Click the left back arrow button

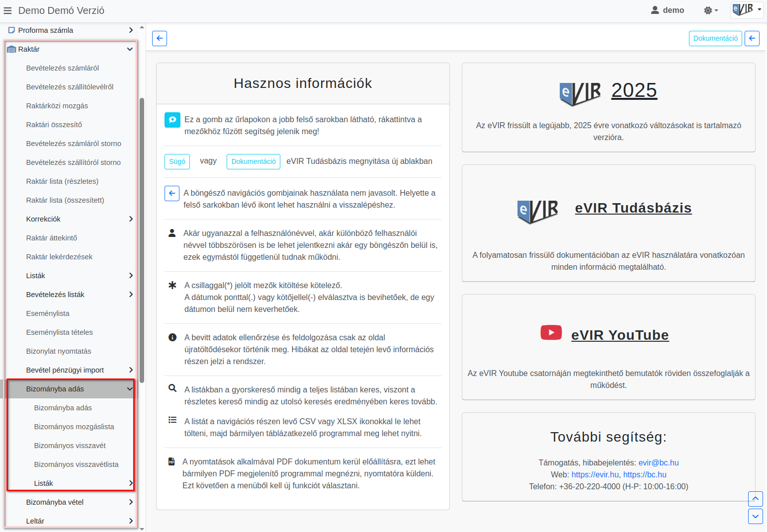click(160, 38)
